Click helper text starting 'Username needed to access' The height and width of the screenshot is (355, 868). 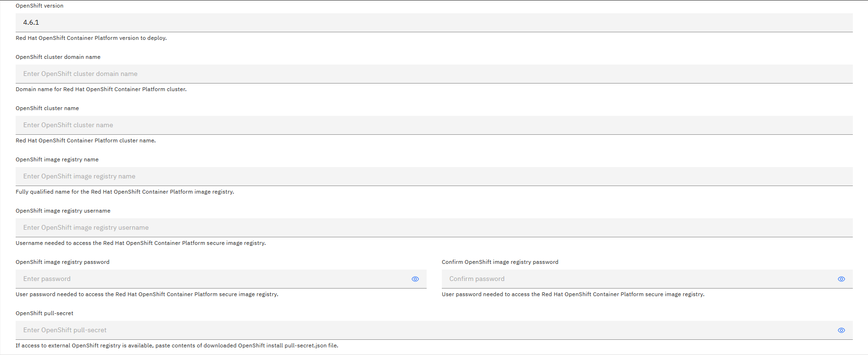[141, 243]
